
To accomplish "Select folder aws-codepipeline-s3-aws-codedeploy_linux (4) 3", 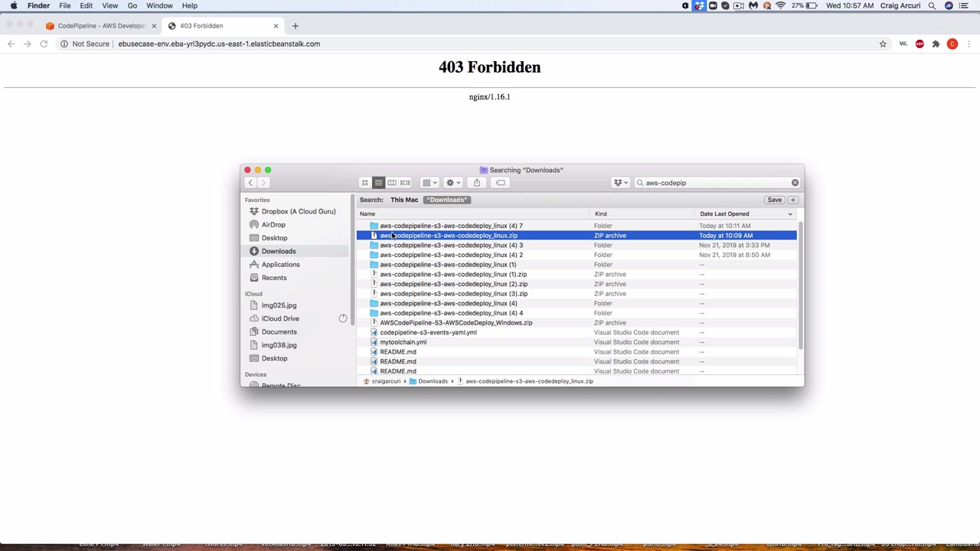I will tap(577, 246).
